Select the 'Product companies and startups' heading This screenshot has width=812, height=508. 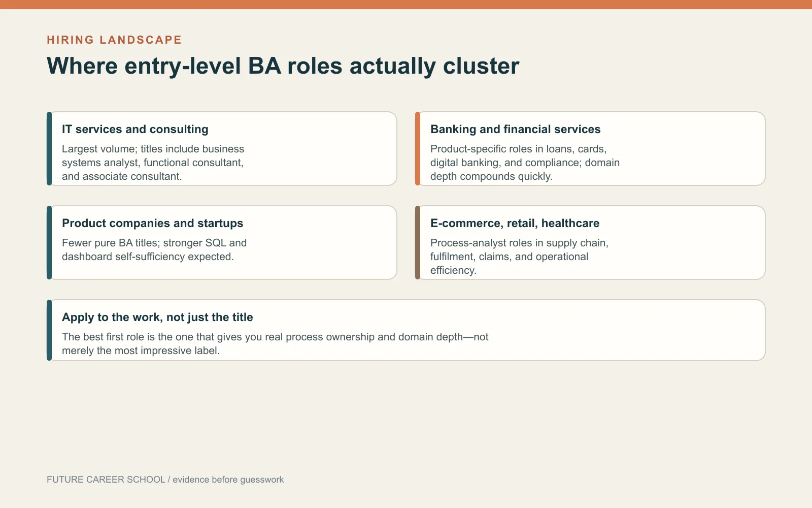(x=152, y=223)
